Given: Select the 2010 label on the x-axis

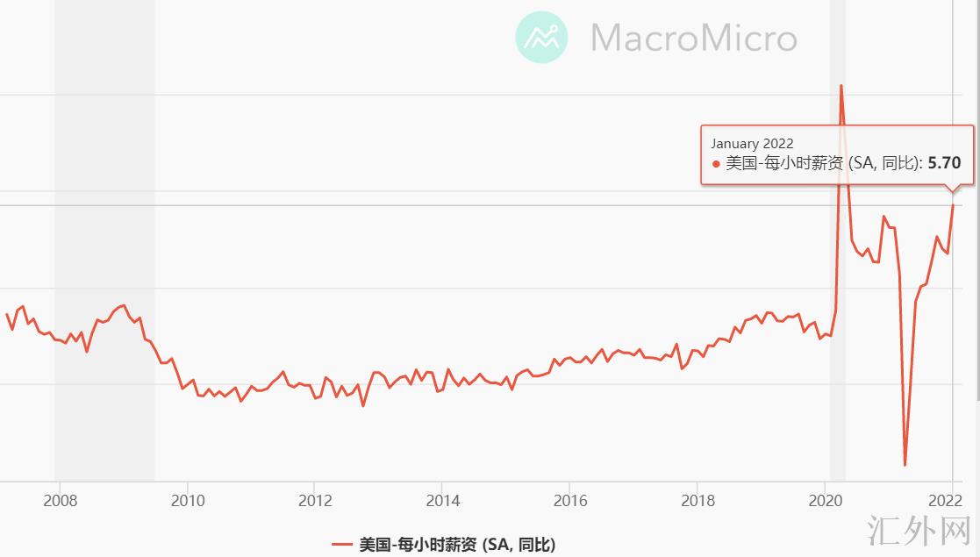Looking at the screenshot, I should 188,502.
